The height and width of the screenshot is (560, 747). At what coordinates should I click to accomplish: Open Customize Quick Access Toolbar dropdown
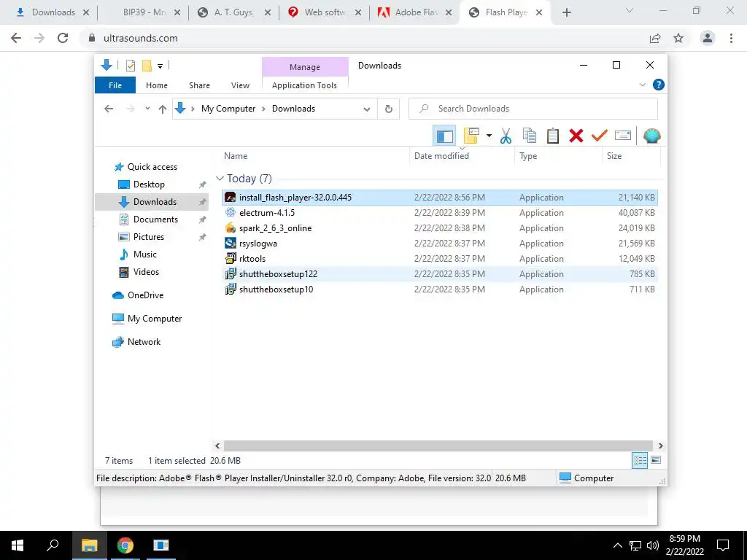pos(160,66)
